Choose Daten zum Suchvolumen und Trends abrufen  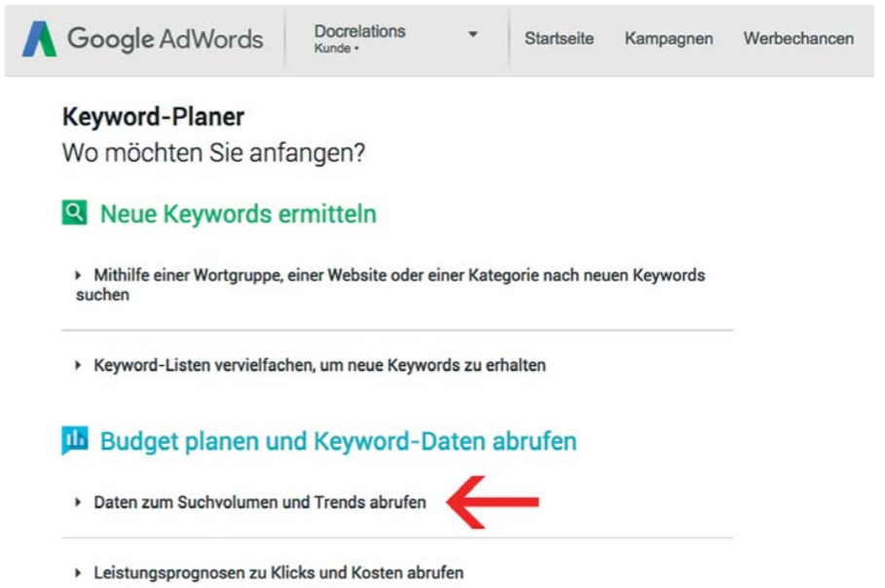pyautogui.click(x=260, y=501)
